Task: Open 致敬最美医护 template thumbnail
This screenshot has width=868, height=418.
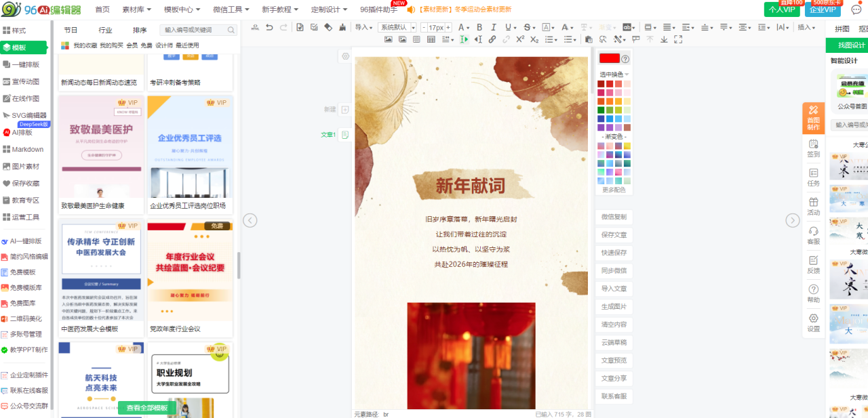Action: click(x=101, y=147)
